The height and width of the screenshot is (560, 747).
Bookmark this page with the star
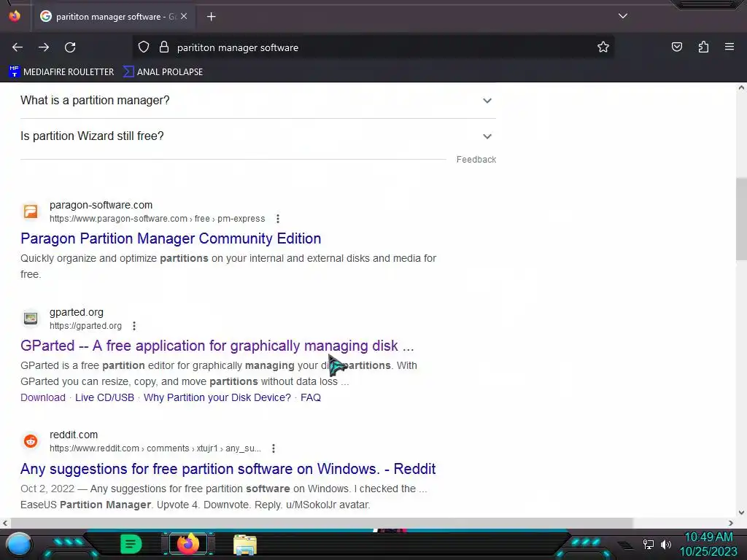(603, 47)
